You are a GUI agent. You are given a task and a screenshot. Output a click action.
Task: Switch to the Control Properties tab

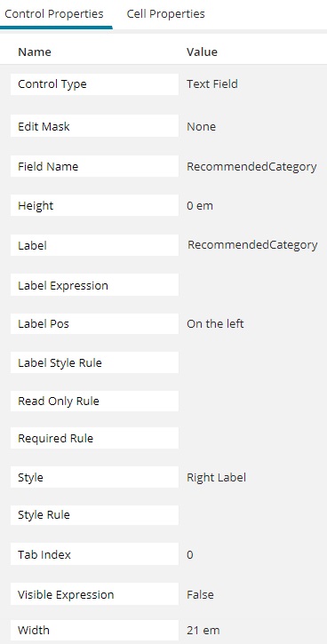54,14
